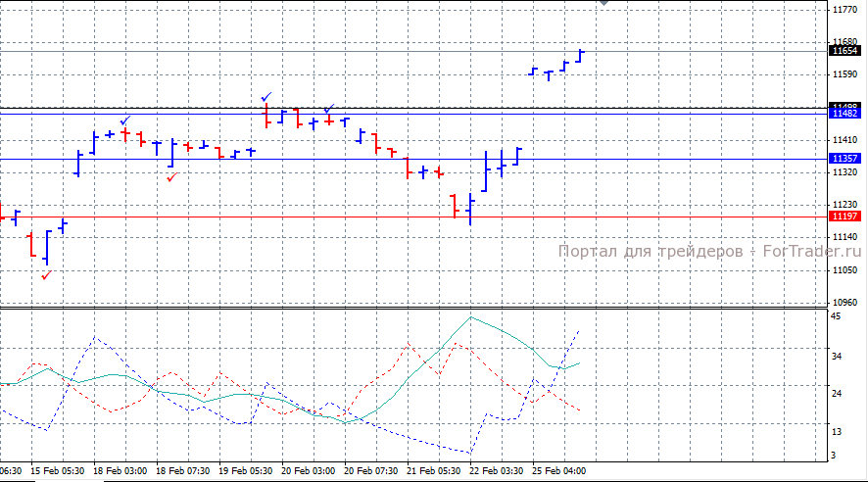Image resolution: width=868 pixels, height=482 pixels.
Task: Click the rightmost blue checkmark near 20 Feb
Action: click(x=330, y=108)
